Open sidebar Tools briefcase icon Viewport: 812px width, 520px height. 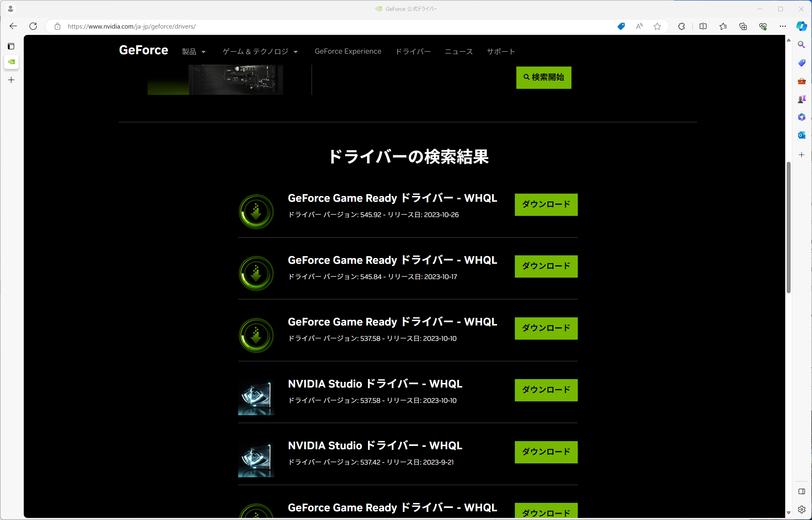coord(801,81)
